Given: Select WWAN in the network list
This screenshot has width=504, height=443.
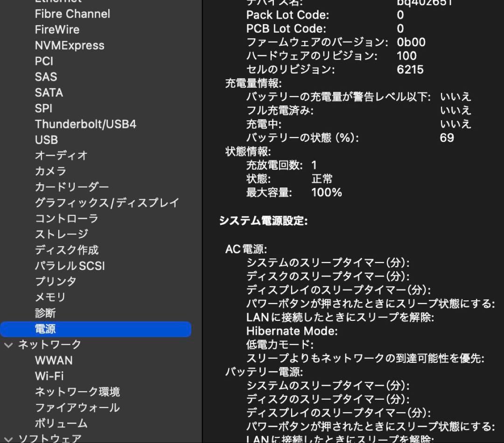Looking at the screenshot, I should tap(54, 360).
